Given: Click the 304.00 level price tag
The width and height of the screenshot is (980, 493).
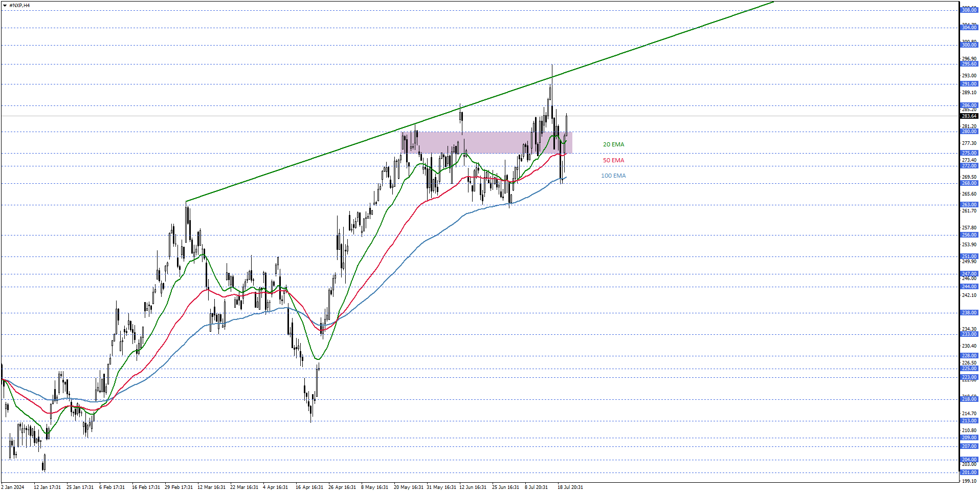Looking at the screenshot, I should pyautogui.click(x=969, y=28).
